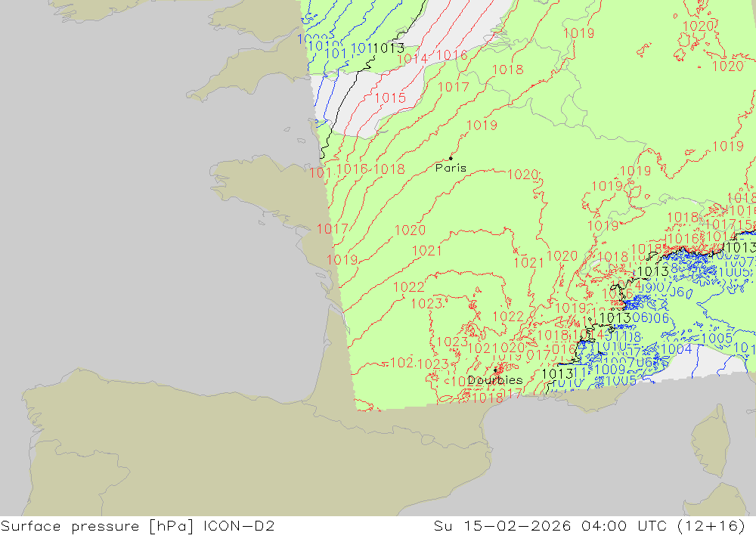The height and width of the screenshot is (554, 756).
Task: Click the 'Surface pressure [hPa] ICON-D2' caption
Action: [138, 526]
